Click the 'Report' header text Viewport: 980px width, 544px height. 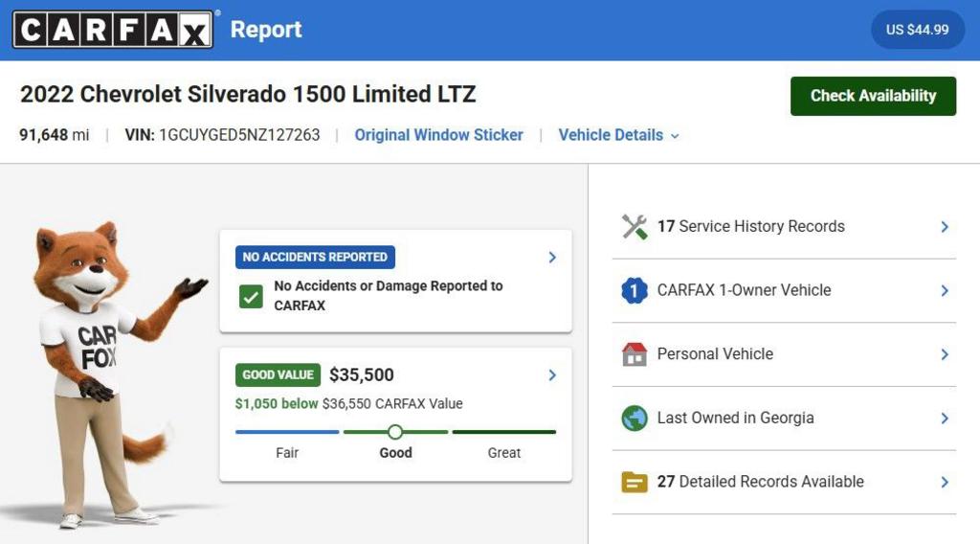[266, 30]
